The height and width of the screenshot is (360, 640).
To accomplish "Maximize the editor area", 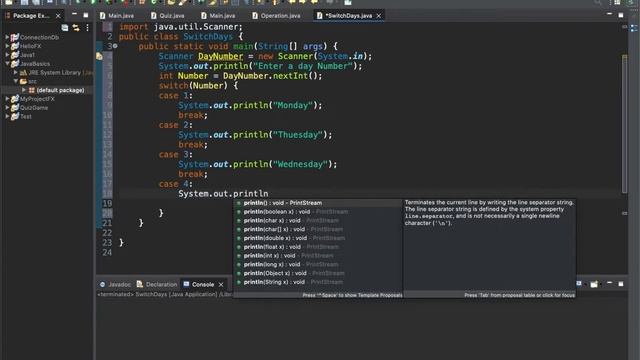I will (621, 15).
